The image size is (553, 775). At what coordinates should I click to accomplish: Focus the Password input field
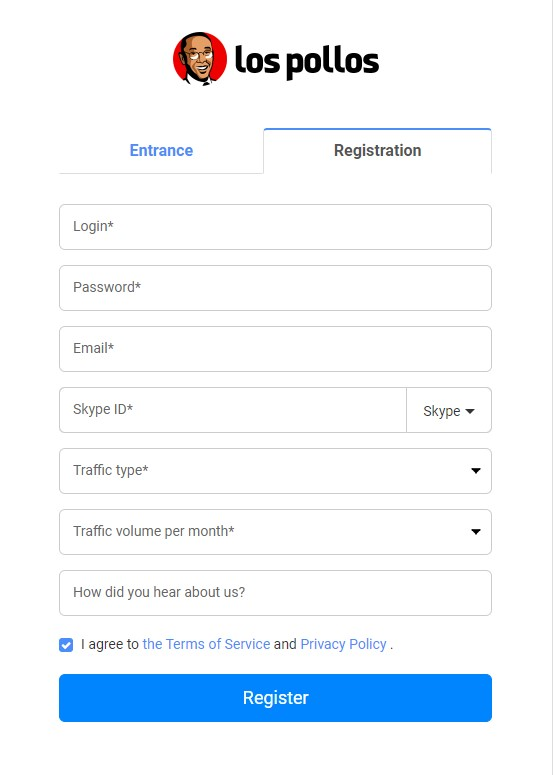click(275, 288)
